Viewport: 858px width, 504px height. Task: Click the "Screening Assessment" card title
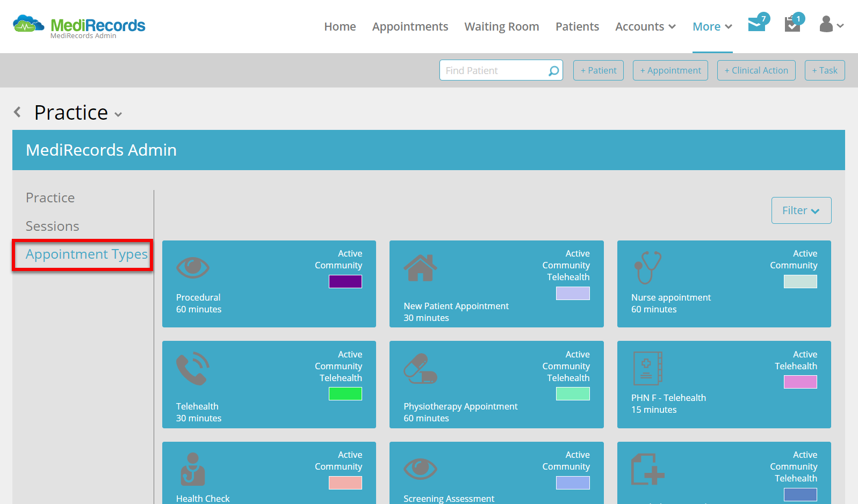pyautogui.click(x=449, y=499)
